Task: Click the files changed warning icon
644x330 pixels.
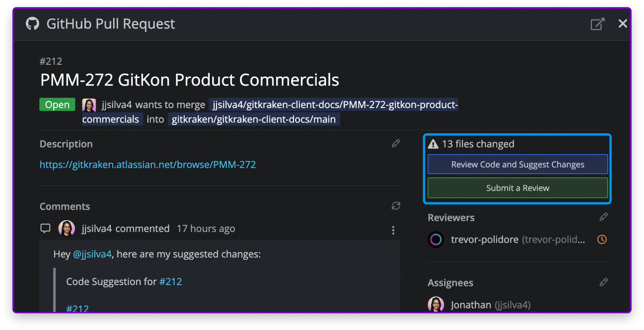Action: (433, 144)
